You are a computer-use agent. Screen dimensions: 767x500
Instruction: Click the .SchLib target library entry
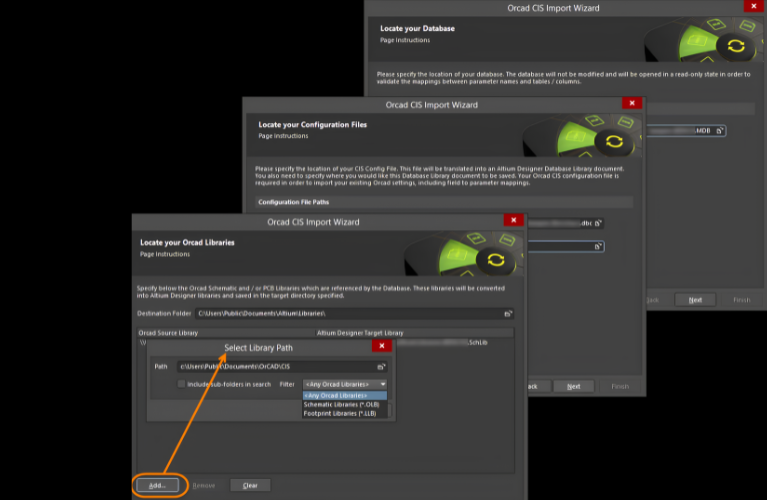[x=443, y=342]
